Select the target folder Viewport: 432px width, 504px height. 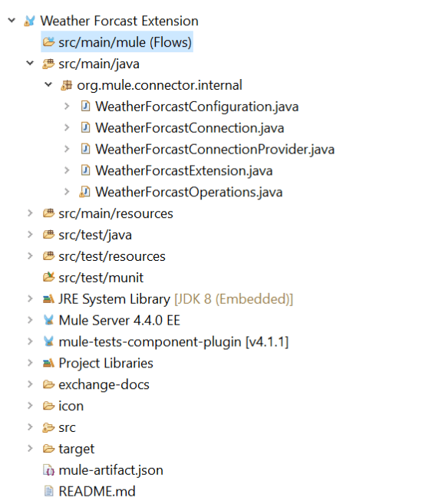tap(77, 449)
